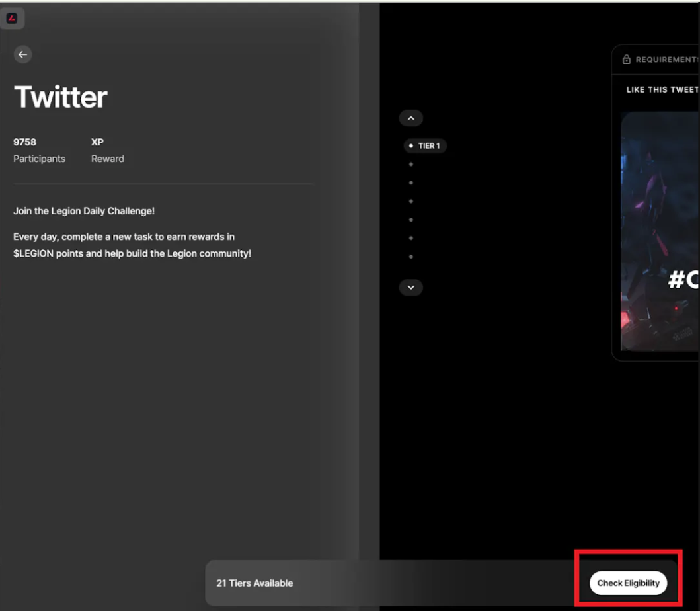This screenshot has height=611, width=700.
Task: Click the red app logo icon
Action: (12, 19)
